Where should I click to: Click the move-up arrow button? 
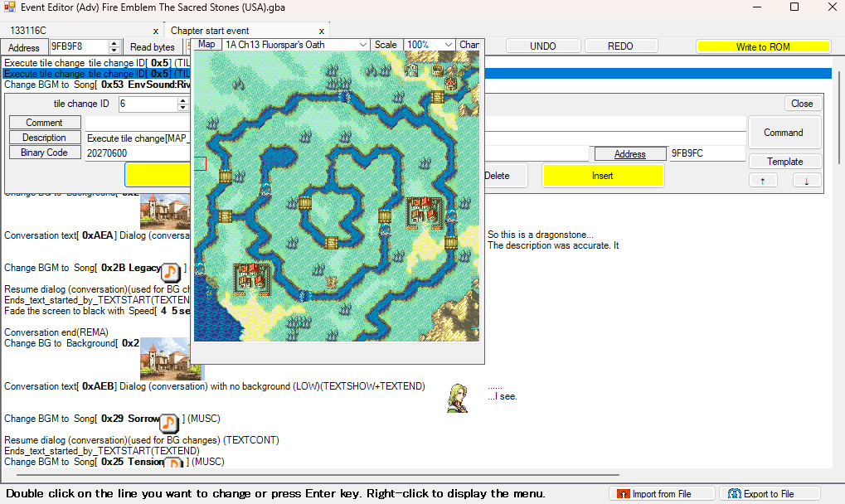click(x=763, y=181)
